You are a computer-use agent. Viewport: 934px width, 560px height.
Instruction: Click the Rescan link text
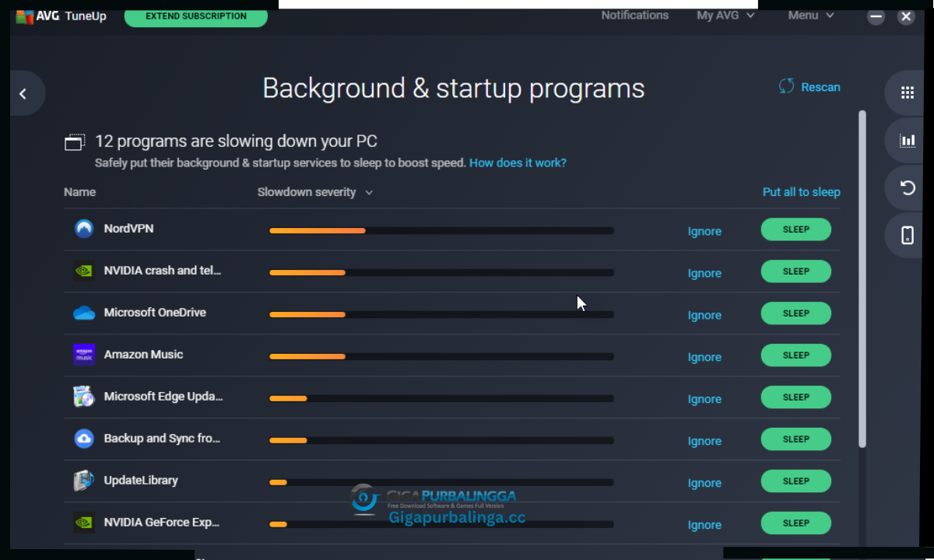820,87
